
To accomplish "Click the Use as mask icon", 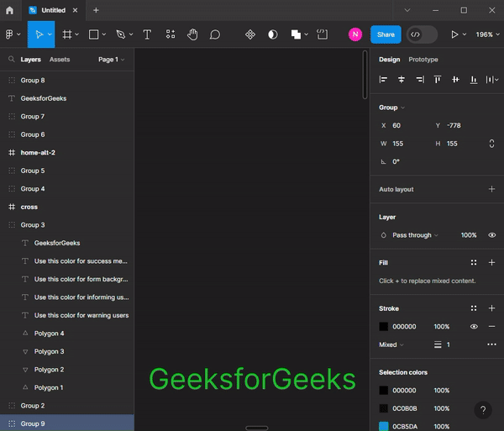I will [272, 34].
